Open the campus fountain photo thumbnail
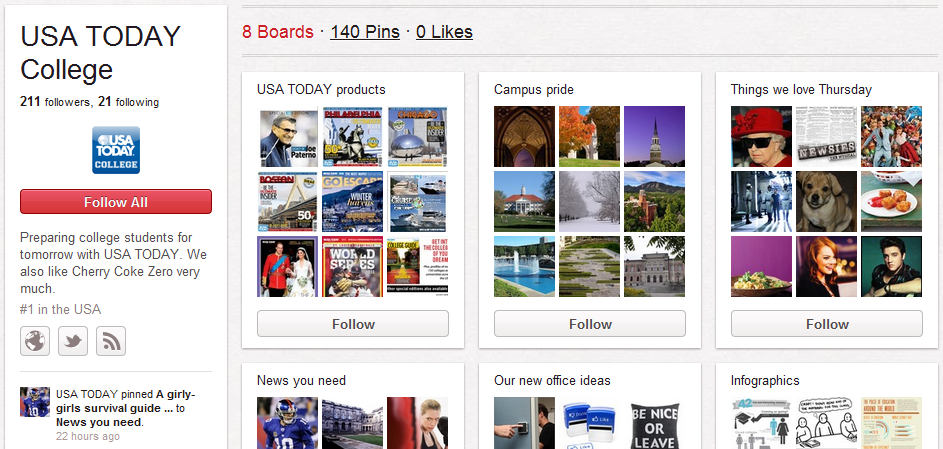 tap(524, 266)
